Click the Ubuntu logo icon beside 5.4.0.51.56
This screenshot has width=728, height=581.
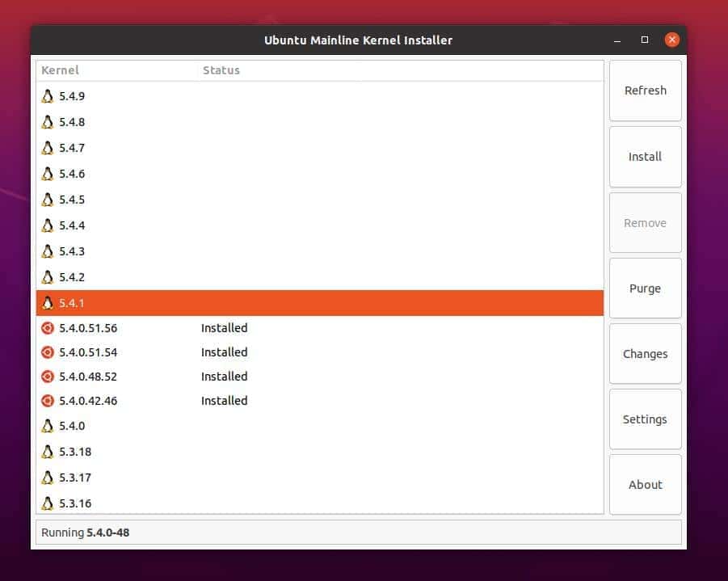coord(48,328)
